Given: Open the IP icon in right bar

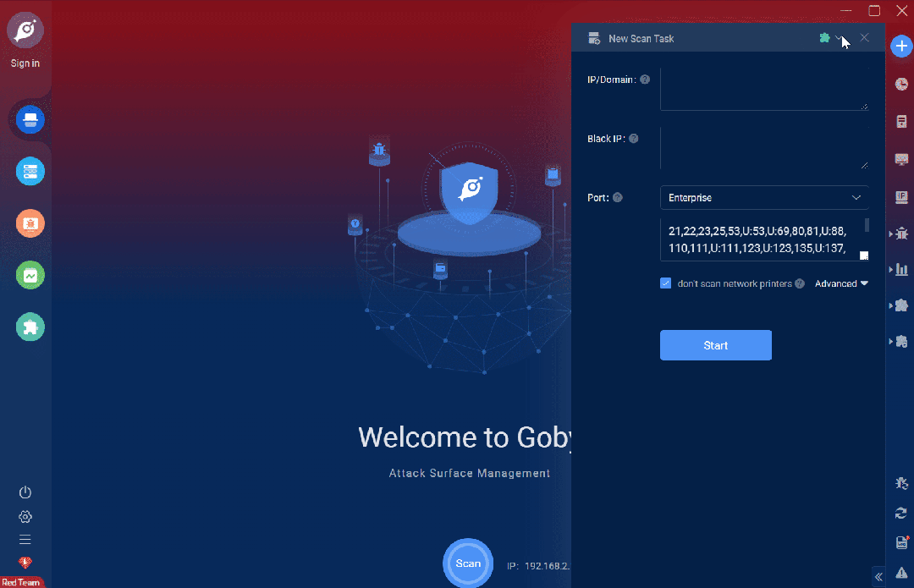Looking at the screenshot, I should tap(901, 197).
